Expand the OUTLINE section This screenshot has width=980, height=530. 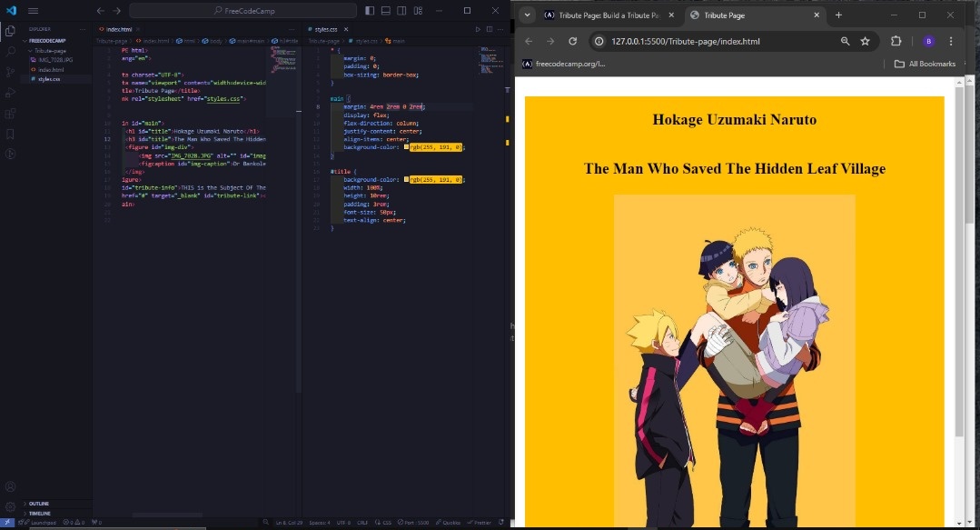tap(37, 504)
